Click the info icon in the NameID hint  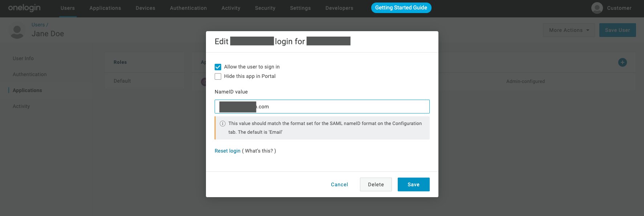point(223,124)
